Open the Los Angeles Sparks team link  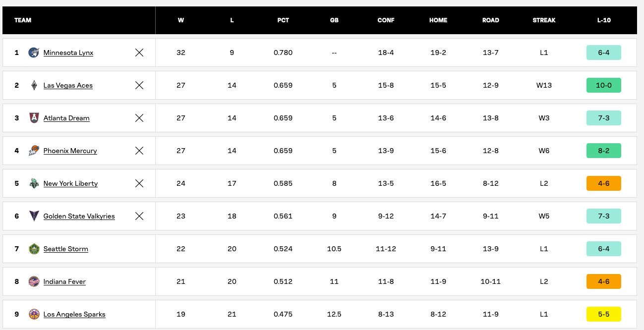tap(74, 314)
